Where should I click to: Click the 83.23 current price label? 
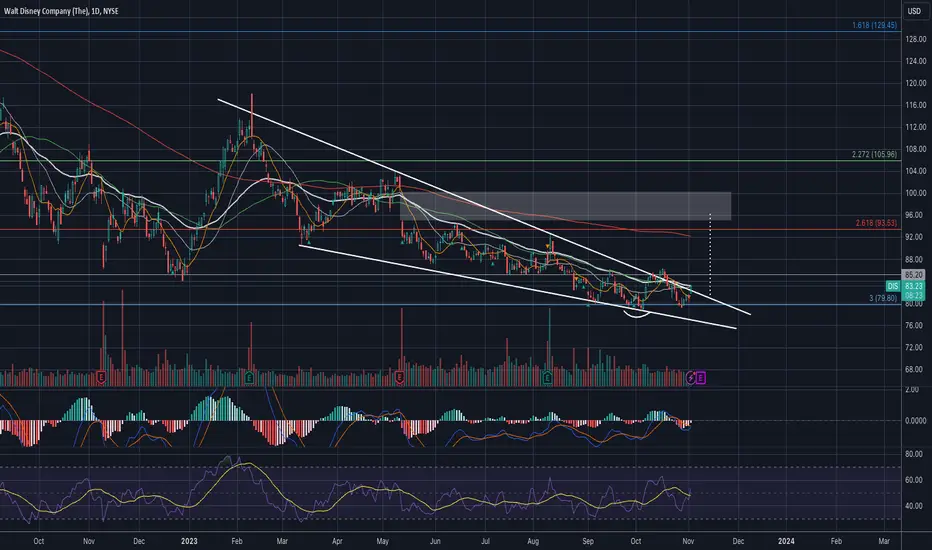914,286
